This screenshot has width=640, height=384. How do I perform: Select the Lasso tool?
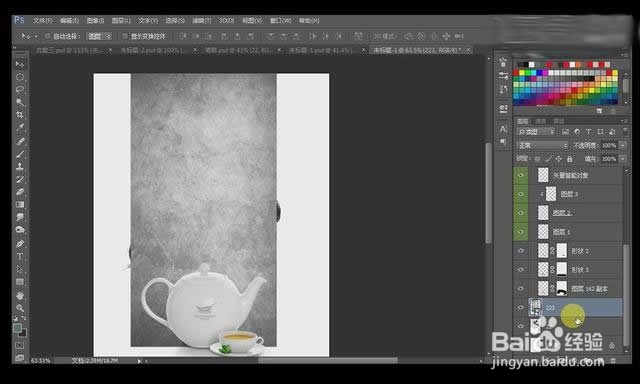(20, 89)
